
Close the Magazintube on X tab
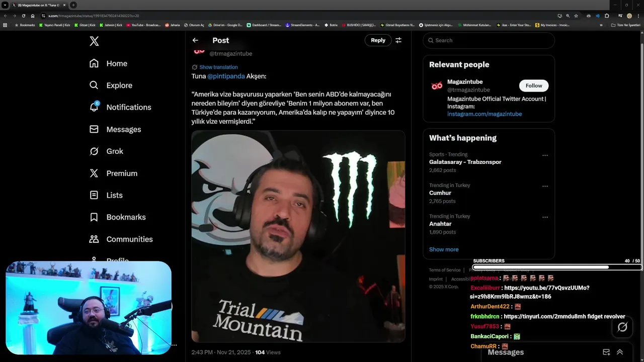[64, 5]
